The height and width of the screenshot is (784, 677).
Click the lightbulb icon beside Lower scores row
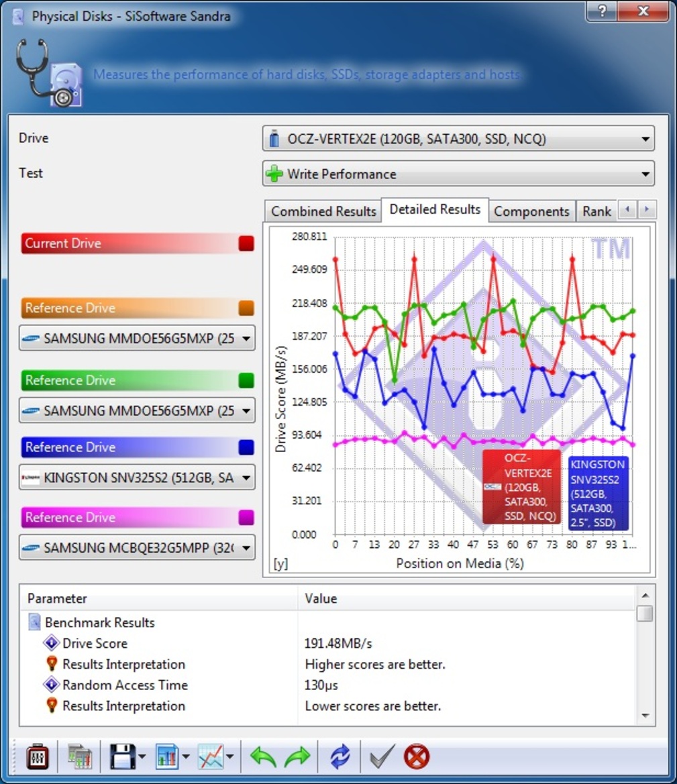pos(52,705)
